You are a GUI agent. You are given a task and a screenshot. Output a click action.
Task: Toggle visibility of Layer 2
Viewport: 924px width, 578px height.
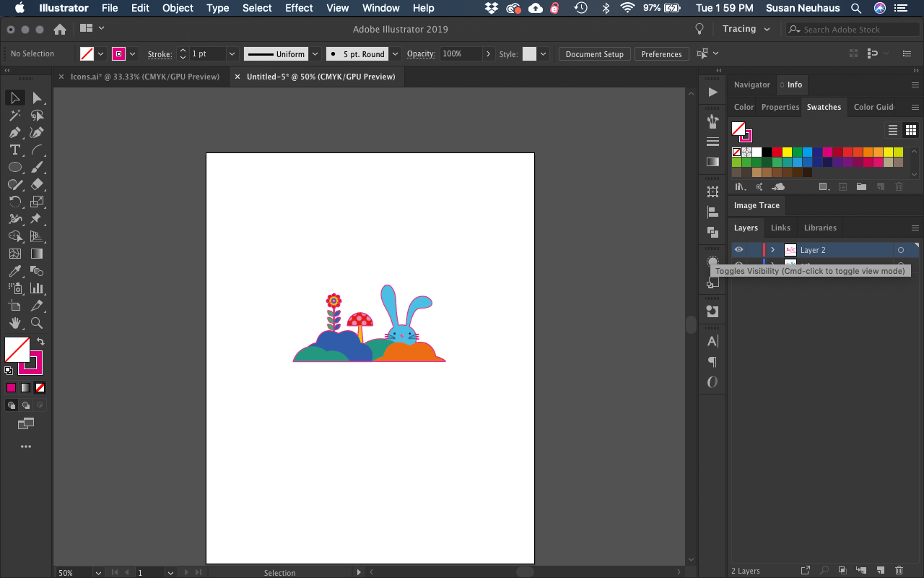point(738,249)
